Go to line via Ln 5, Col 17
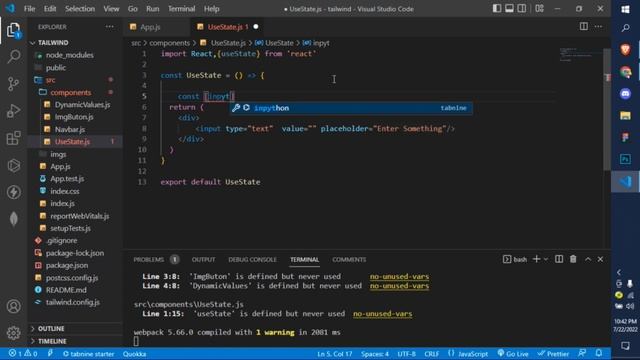 pyautogui.click(x=334, y=354)
